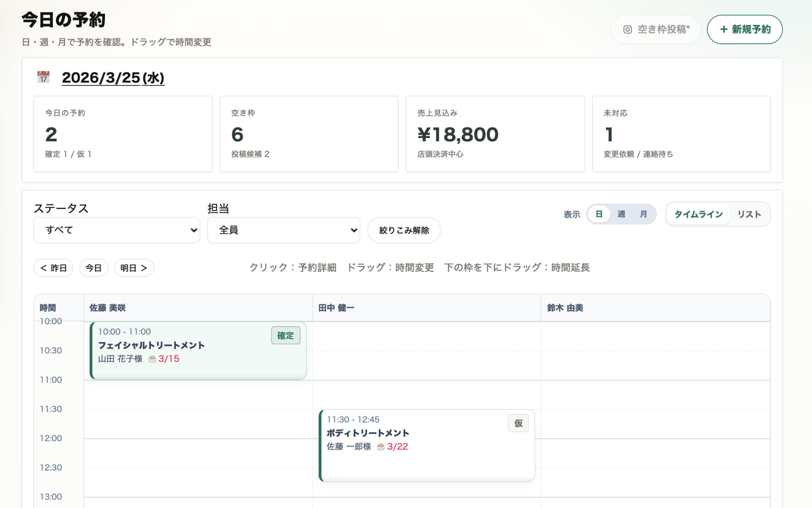812x508 pixels.
Task: Click the 投稿候補 2 text
Action: (x=250, y=154)
